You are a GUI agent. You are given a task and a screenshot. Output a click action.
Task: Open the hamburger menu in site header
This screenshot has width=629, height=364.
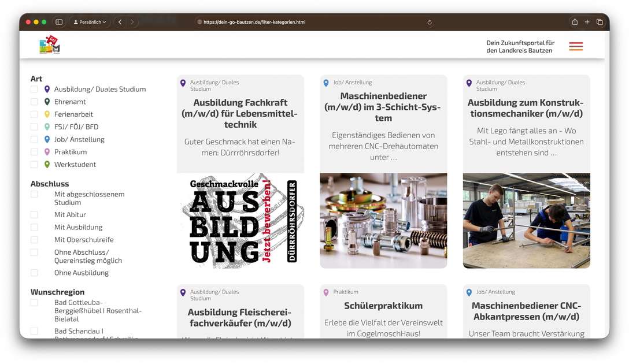575,47
